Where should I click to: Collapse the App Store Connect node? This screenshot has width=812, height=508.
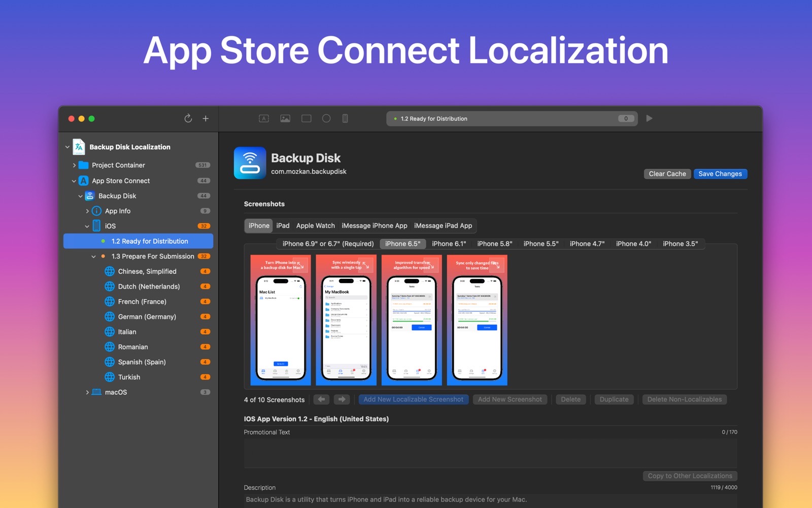pos(74,181)
